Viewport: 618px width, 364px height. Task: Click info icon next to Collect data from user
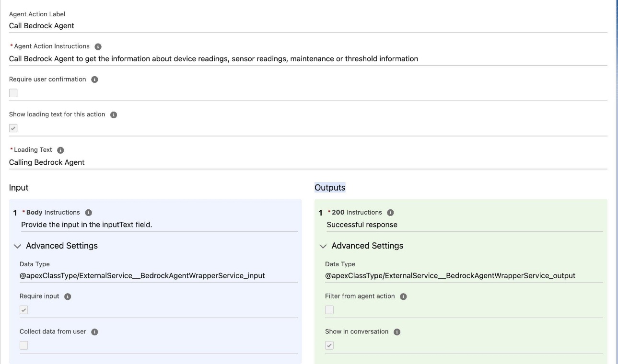94,332
